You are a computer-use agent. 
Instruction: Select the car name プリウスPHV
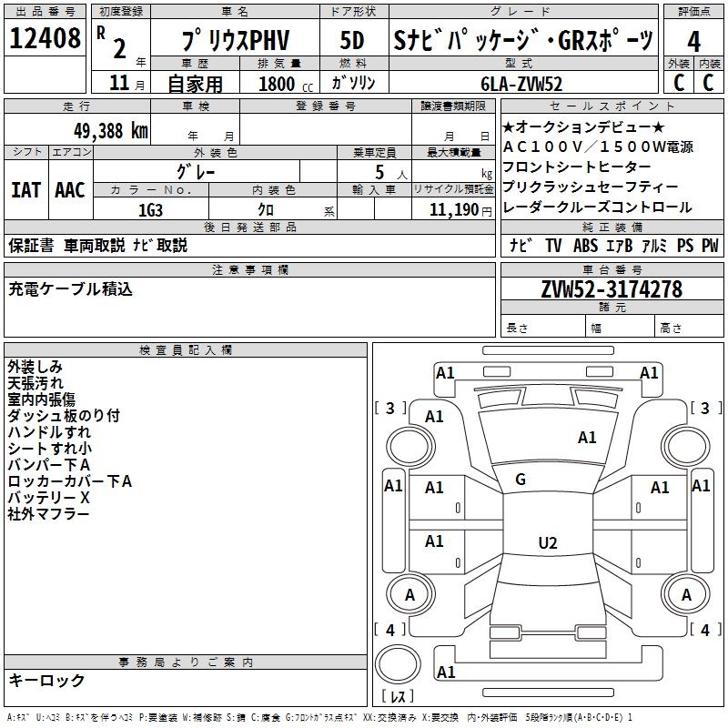(x=234, y=40)
